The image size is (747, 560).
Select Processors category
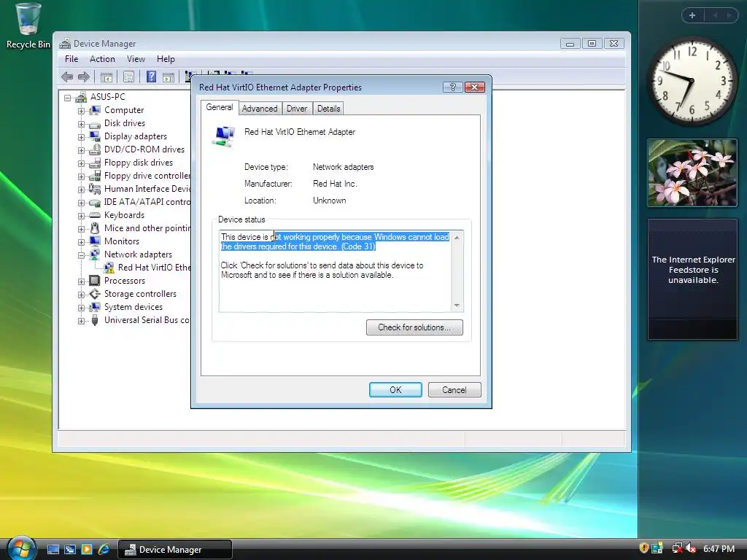[x=124, y=281]
